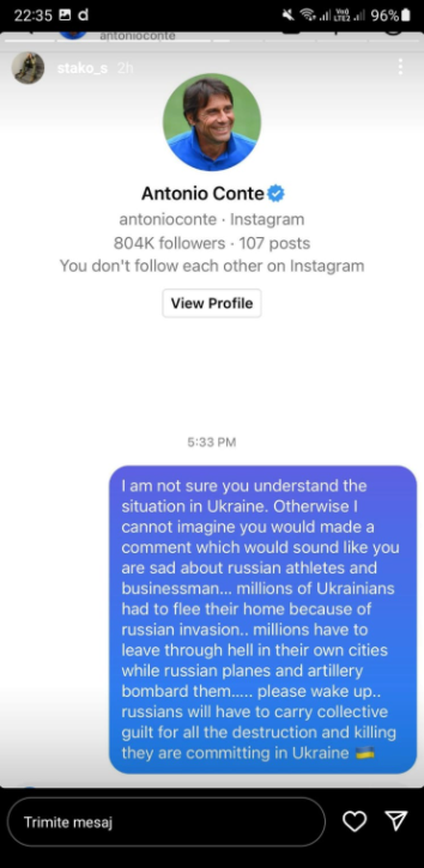424x868 pixels.
Task: Tap the Ukraine flag emoji in message
Action: tap(365, 753)
